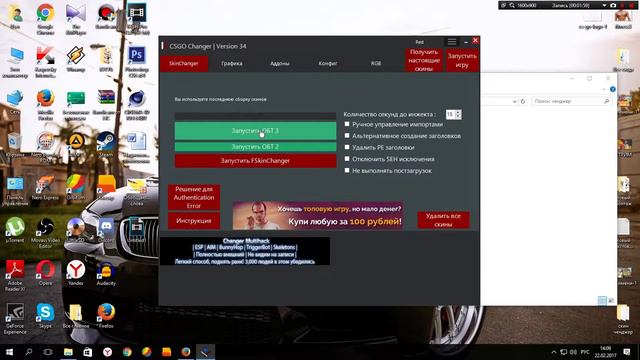Open Skype desktop shortcut

pyautogui.click(x=45, y=316)
